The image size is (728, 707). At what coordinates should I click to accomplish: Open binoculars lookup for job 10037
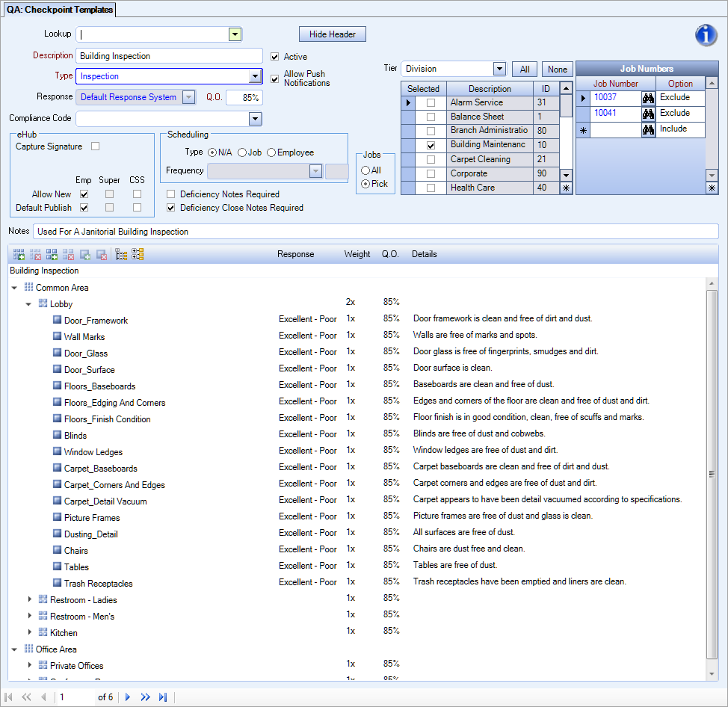649,97
